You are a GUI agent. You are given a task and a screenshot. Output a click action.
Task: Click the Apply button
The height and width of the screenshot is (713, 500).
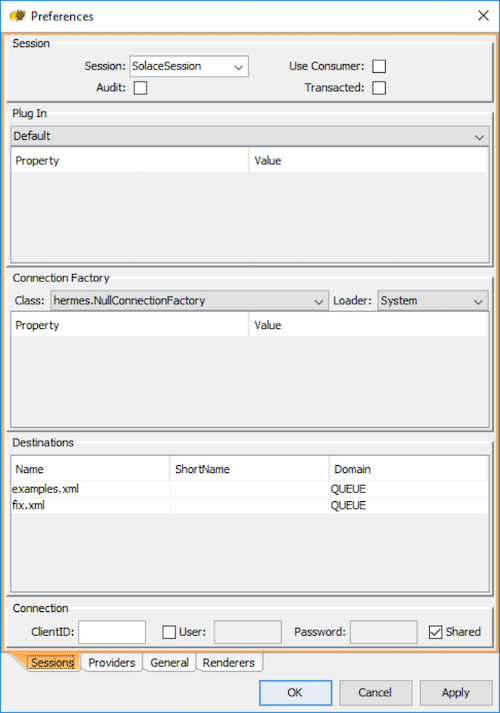tap(456, 693)
